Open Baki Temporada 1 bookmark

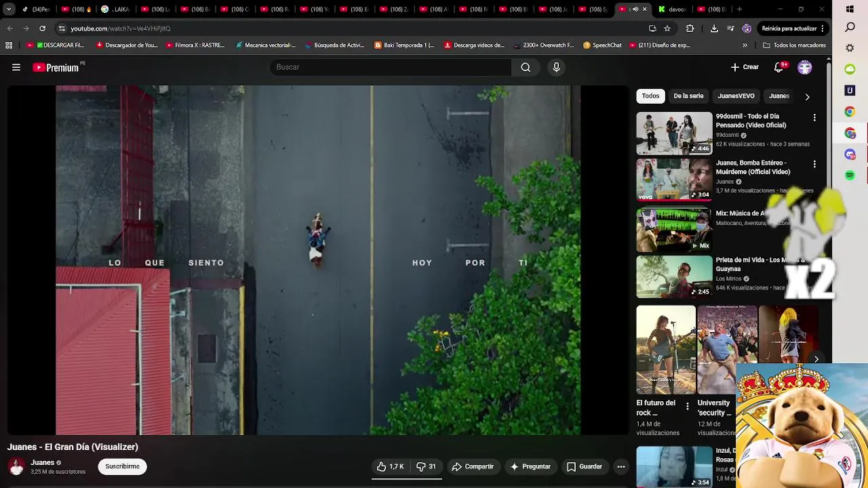click(x=404, y=45)
